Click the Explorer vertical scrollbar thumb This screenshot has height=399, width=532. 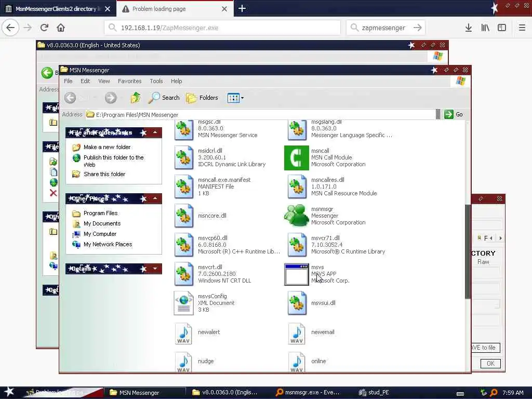point(468,251)
